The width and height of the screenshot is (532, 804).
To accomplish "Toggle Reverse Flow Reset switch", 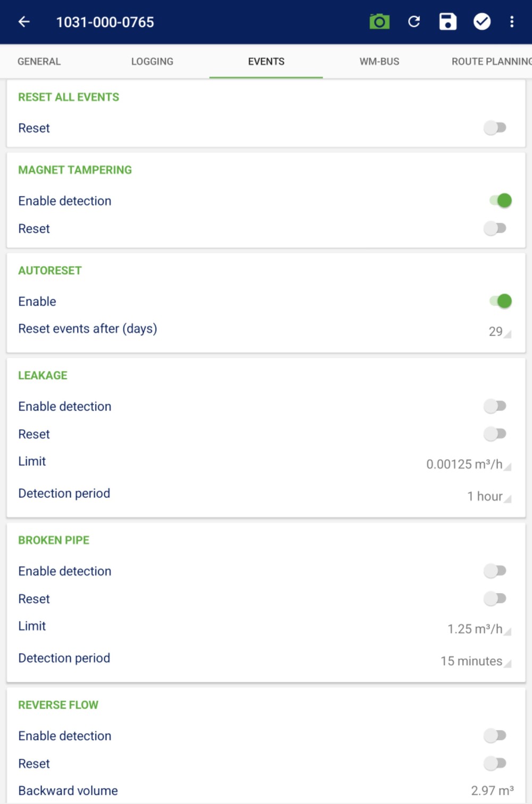I will (x=495, y=763).
